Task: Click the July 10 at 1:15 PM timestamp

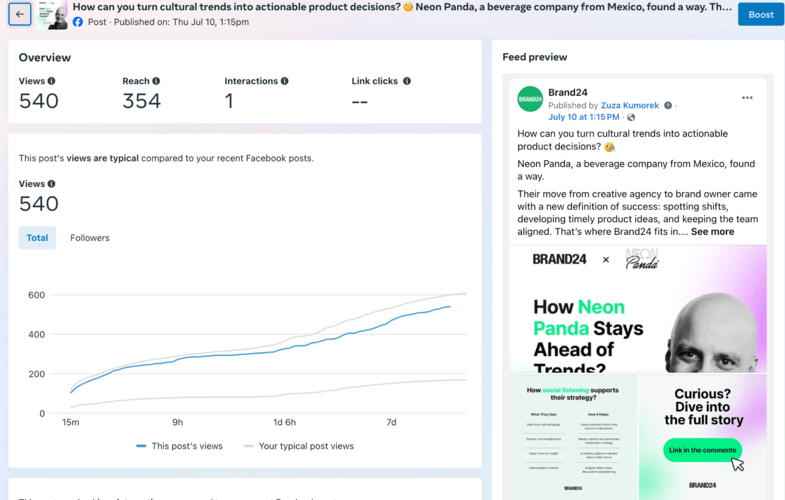Action: [584, 117]
